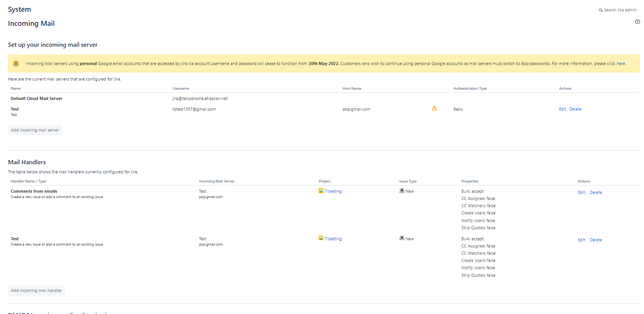Screen dimensions: 644x314
Task: Follow the 'here' link in warning banner
Action: [621, 63]
